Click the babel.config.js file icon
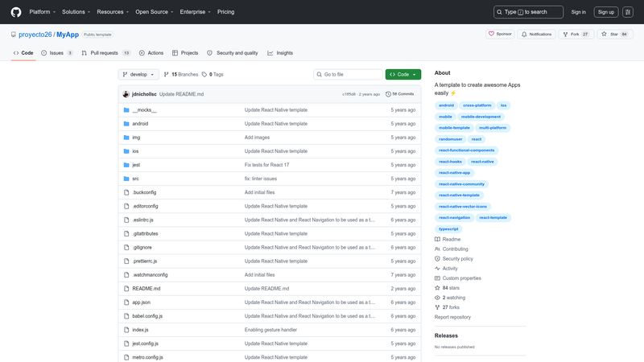This screenshot has width=644, height=362. click(x=126, y=316)
